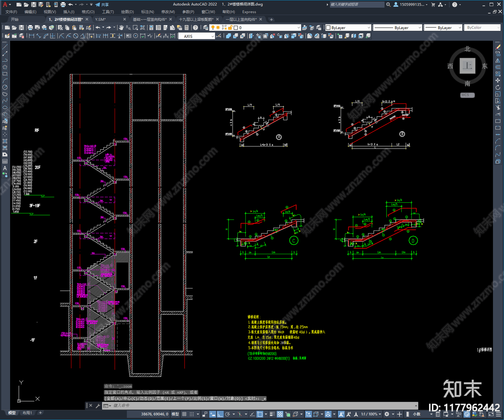Click the Multiline Text tool (A)

[x=5, y=168]
